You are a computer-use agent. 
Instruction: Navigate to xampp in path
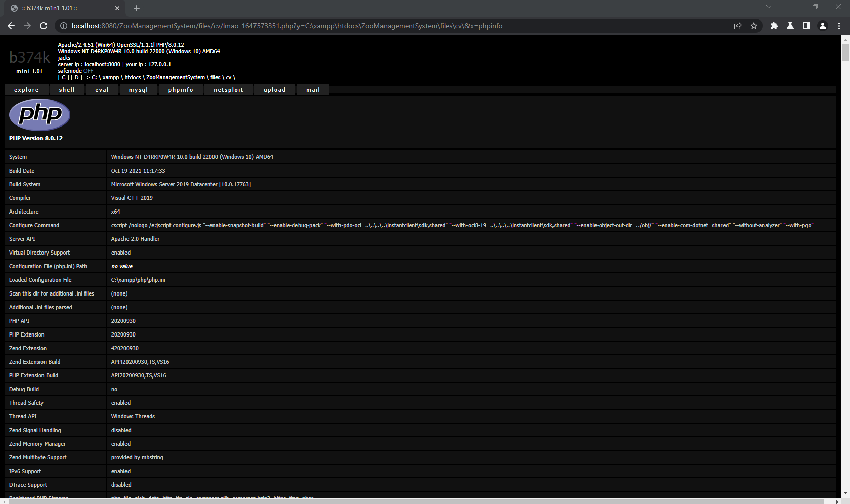(x=111, y=77)
